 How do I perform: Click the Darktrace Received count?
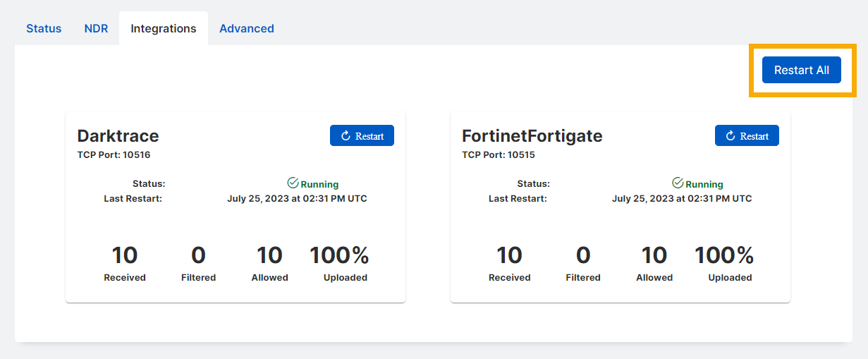(x=125, y=255)
